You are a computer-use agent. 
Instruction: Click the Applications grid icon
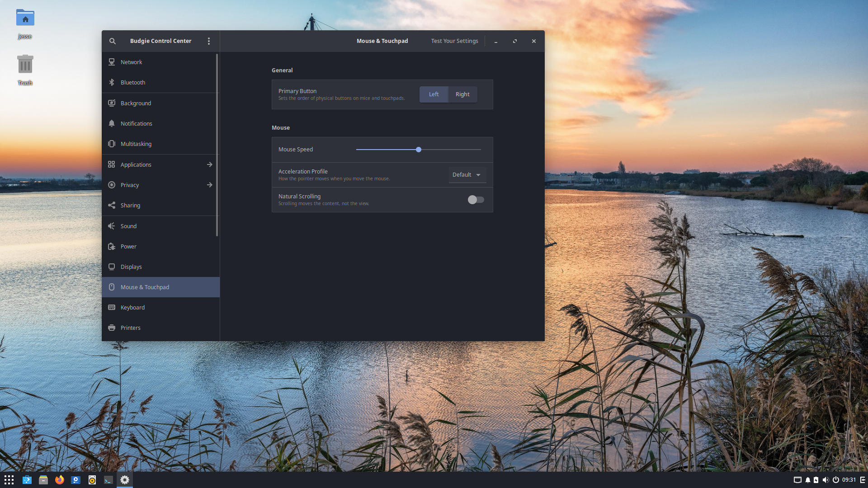[112, 164]
